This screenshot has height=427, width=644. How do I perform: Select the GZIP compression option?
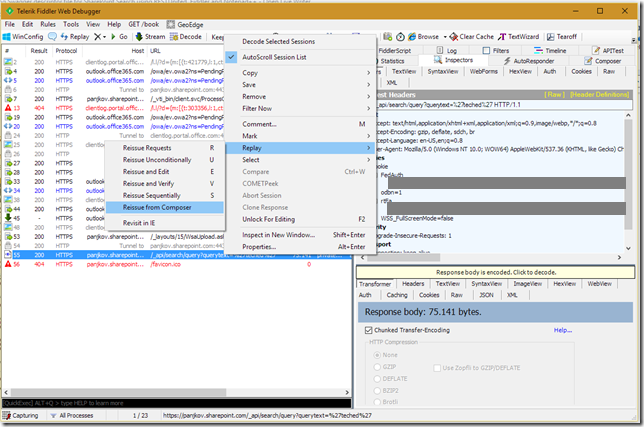coord(377,367)
